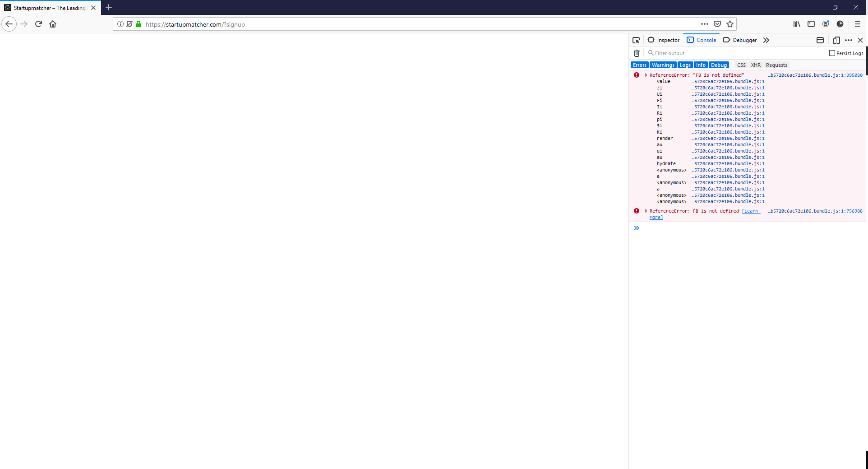
Task: Select the element picker tool
Action: pyautogui.click(x=636, y=40)
